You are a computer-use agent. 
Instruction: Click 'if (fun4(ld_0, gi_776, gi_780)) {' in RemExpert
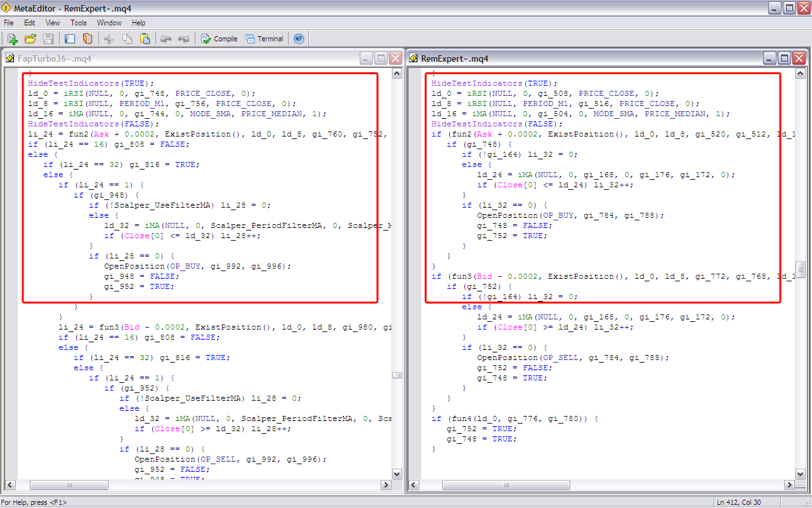click(x=514, y=418)
